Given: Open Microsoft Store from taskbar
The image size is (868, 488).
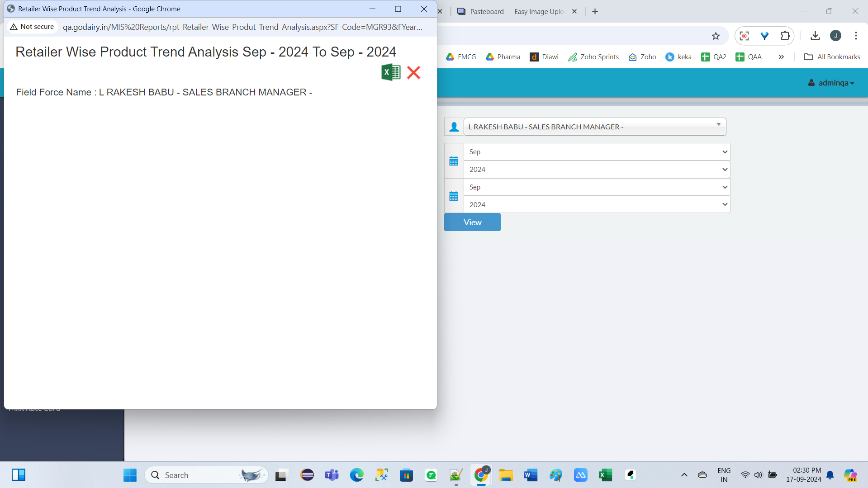Looking at the screenshot, I should pyautogui.click(x=406, y=475).
